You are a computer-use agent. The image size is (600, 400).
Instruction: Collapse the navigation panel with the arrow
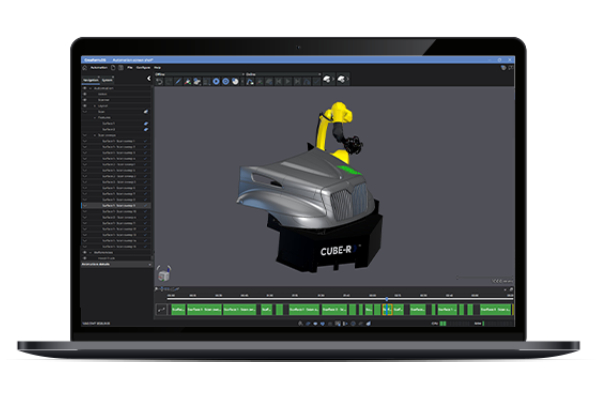tap(149, 76)
